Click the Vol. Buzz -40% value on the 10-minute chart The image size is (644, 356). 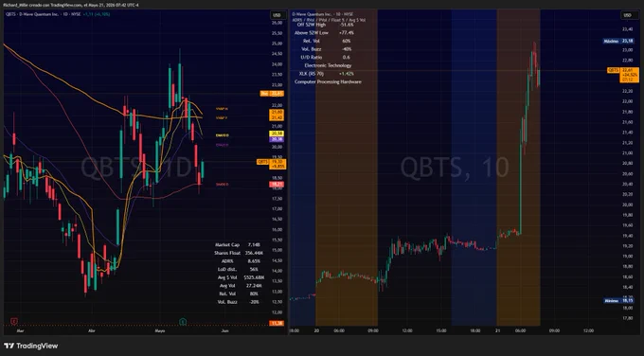[347, 49]
